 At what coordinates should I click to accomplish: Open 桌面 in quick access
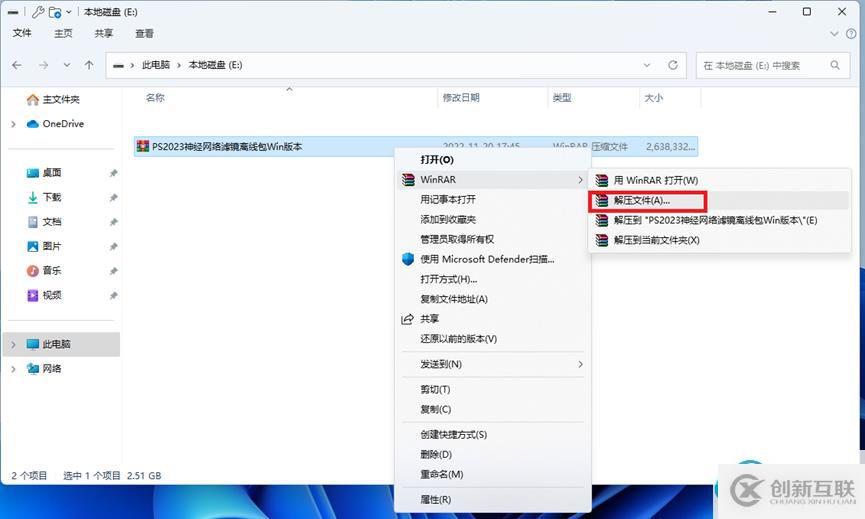click(x=44, y=173)
